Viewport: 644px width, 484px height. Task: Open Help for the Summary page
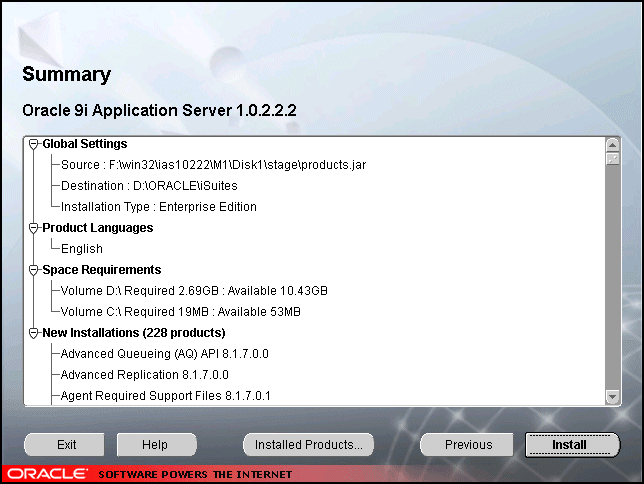tap(156, 445)
